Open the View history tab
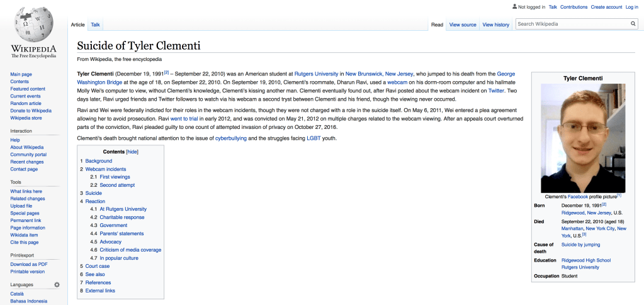The image size is (644, 305). tap(495, 25)
